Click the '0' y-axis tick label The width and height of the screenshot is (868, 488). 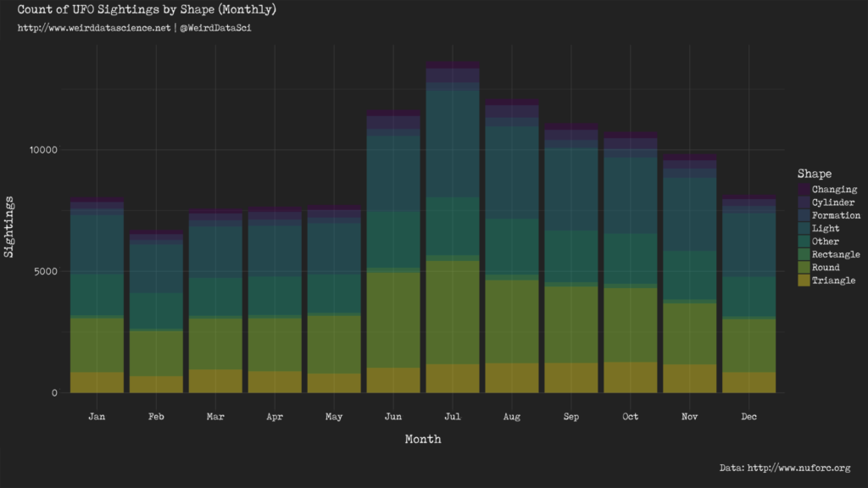tap(54, 393)
